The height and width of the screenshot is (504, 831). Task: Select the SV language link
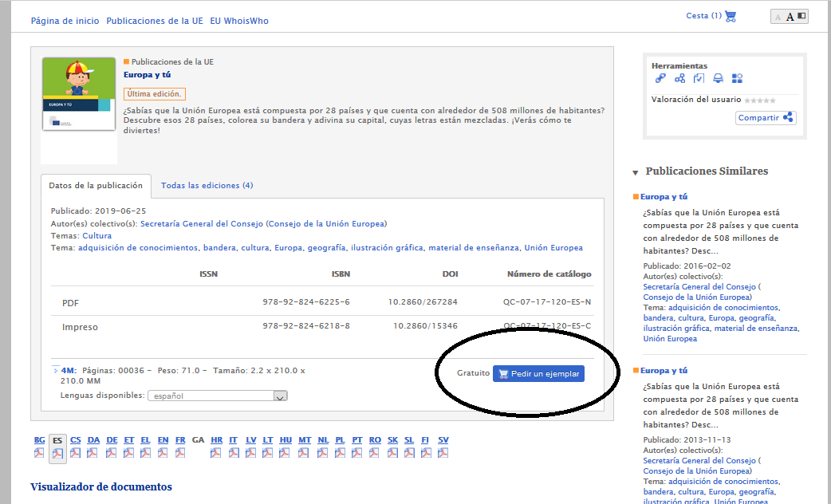pyautogui.click(x=443, y=440)
